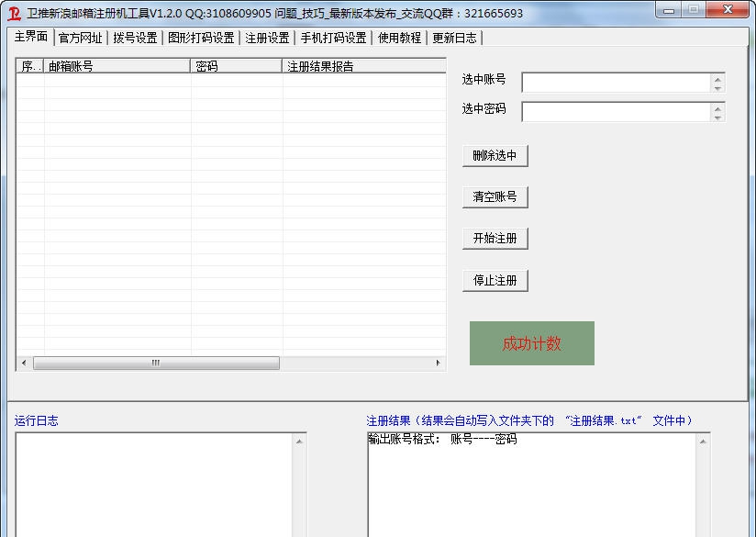The width and height of the screenshot is (756, 537).
Task: Click the down stepper beside 选中密码
Action: [716, 117]
